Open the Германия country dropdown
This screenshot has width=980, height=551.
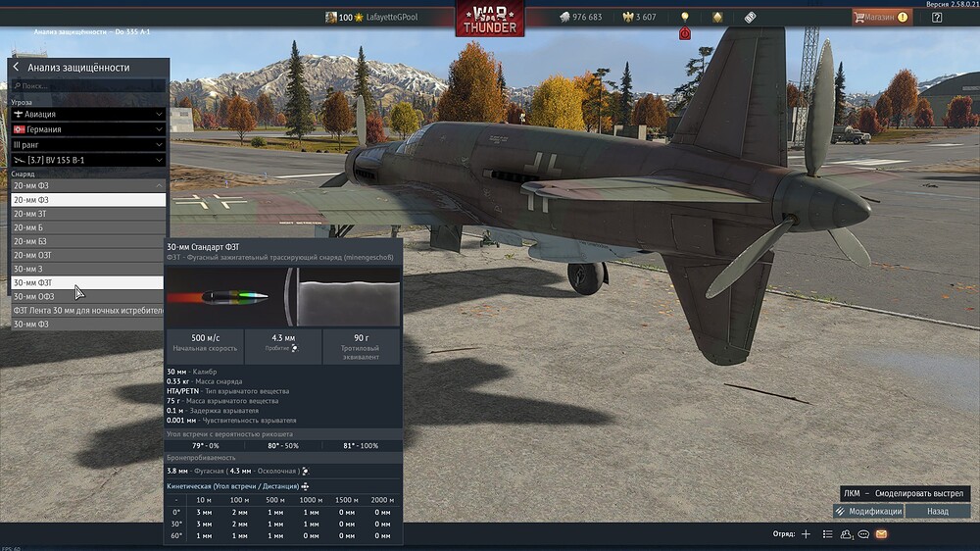point(88,129)
